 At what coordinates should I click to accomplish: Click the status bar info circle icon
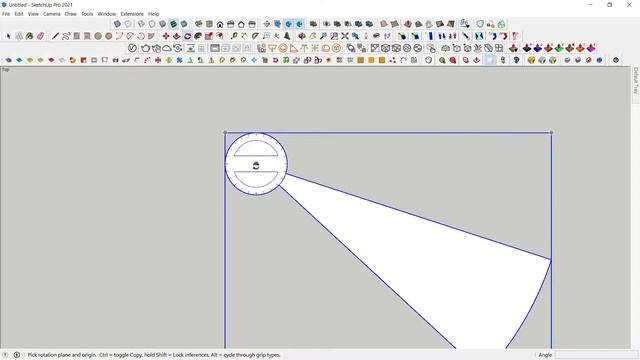[x=17, y=355]
